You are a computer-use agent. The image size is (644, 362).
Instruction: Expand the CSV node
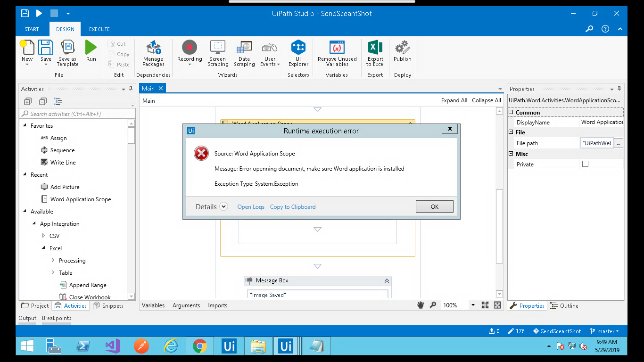[x=44, y=236]
